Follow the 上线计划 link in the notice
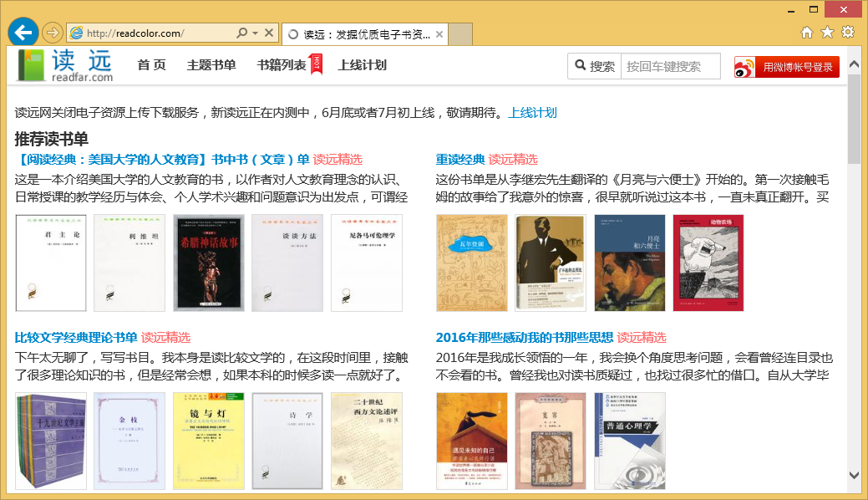 [532, 113]
